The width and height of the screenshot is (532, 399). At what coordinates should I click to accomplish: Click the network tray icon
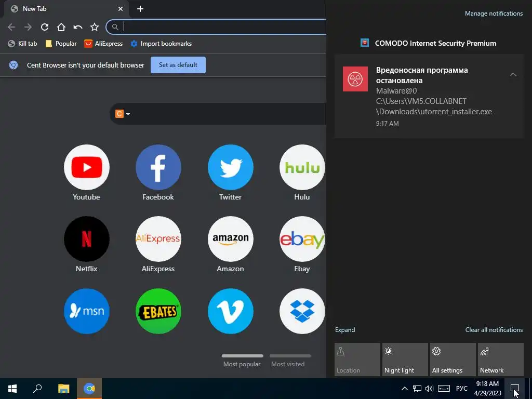click(x=417, y=389)
